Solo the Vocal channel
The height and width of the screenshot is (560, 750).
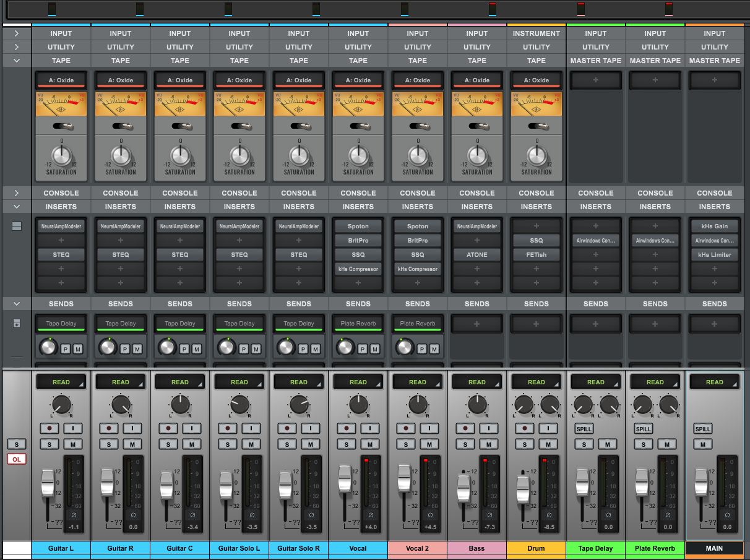pyautogui.click(x=347, y=444)
